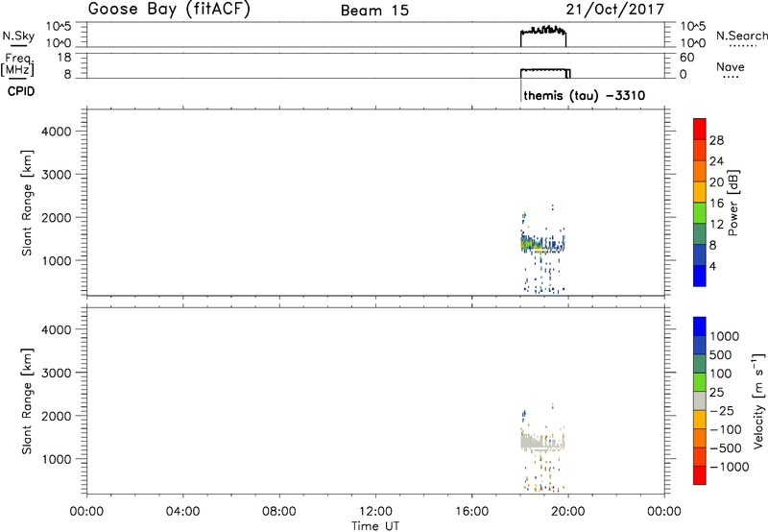The image size is (768, 532).
Task: Click the 'Goose Bay (fitACF)' title
Action: (x=169, y=10)
